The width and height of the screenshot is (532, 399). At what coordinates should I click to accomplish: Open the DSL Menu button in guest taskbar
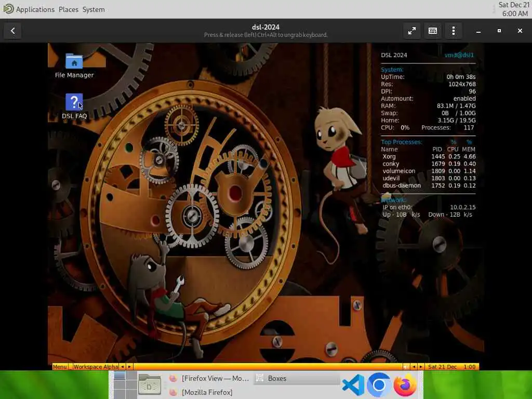[60, 367]
